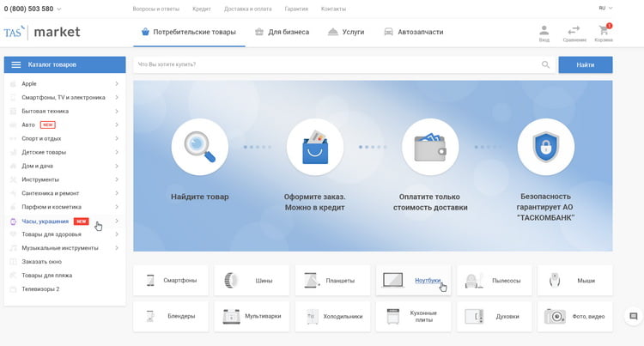Expand the phone number dropdown
This screenshot has height=346, width=644.
pos(59,9)
